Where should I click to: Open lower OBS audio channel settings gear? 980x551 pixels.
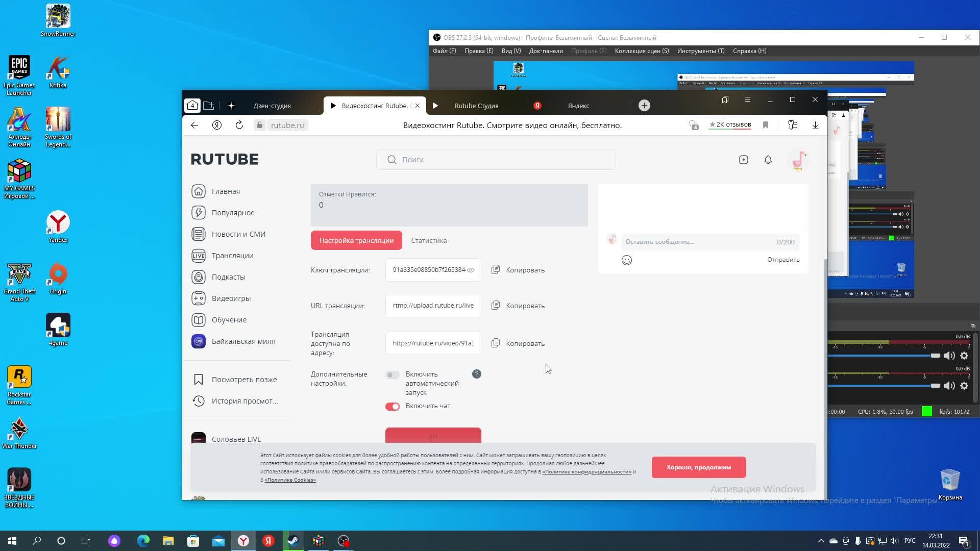964,386
